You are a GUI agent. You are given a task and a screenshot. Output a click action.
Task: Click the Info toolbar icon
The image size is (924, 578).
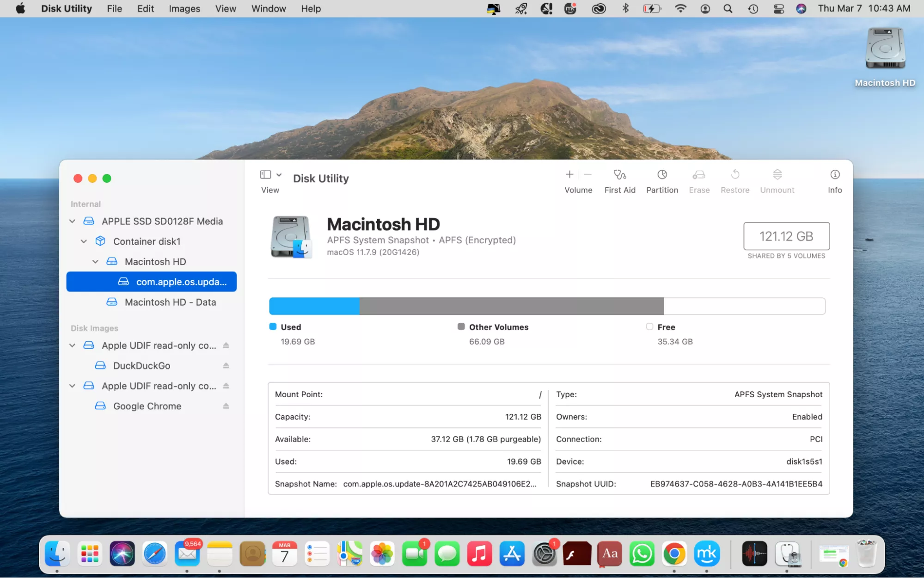coord(834,175)
